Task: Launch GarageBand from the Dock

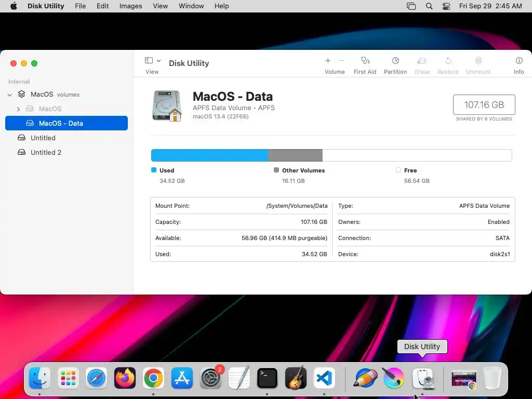Action: coord(296,378)
